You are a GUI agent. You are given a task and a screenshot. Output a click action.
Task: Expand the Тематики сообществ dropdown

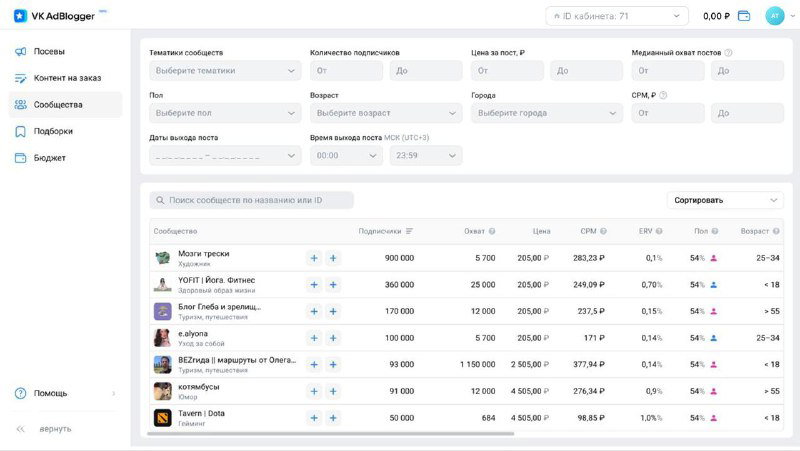tap(225, 71)
